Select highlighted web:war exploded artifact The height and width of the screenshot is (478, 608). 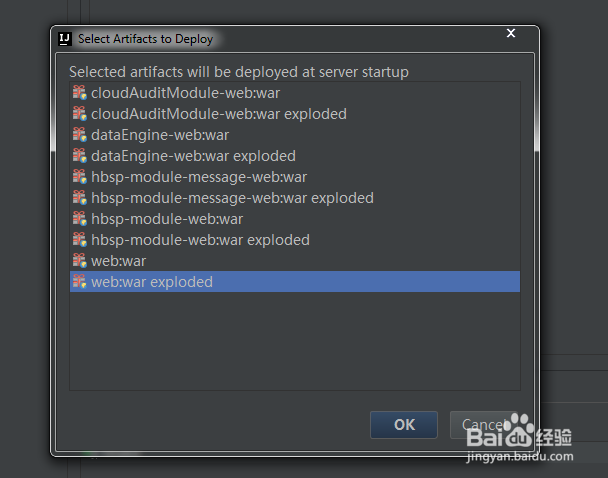click(x=152, y=282)
